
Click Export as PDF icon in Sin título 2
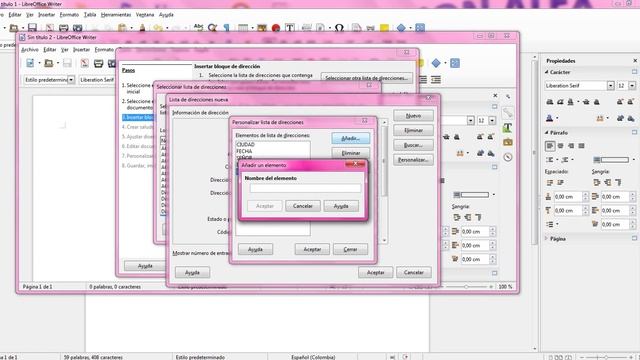tap(84, 63)
